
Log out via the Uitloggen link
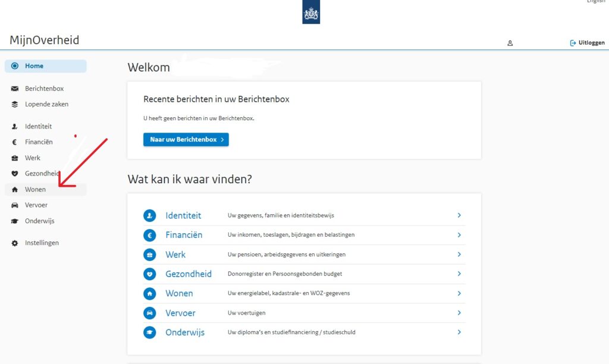[x=587, y=43]
